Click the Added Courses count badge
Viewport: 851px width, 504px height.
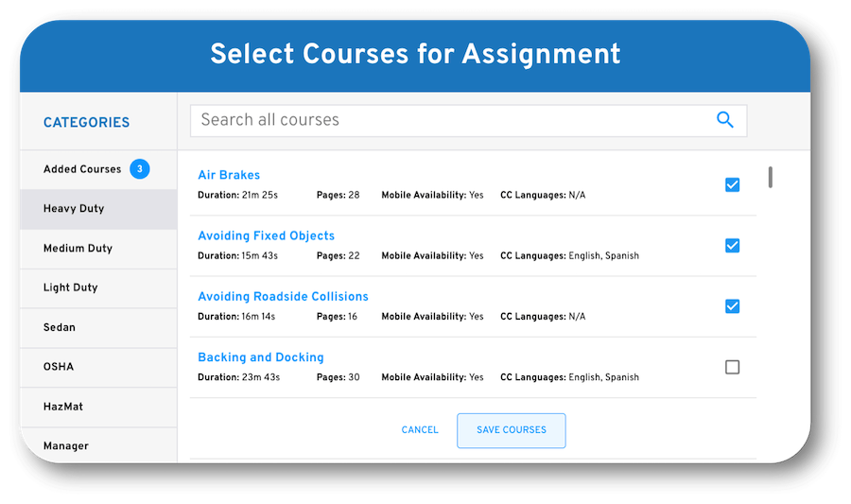(x=139, y=169)
